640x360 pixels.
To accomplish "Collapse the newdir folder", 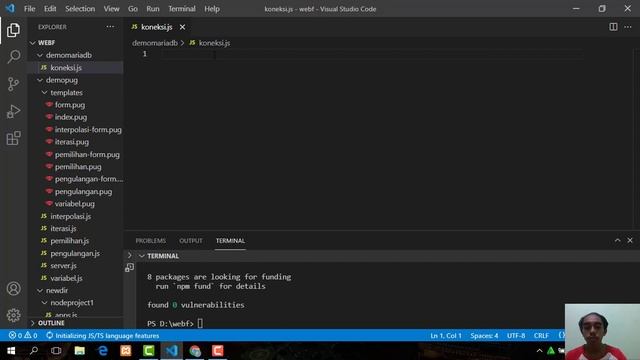I will tap(40, 290).
